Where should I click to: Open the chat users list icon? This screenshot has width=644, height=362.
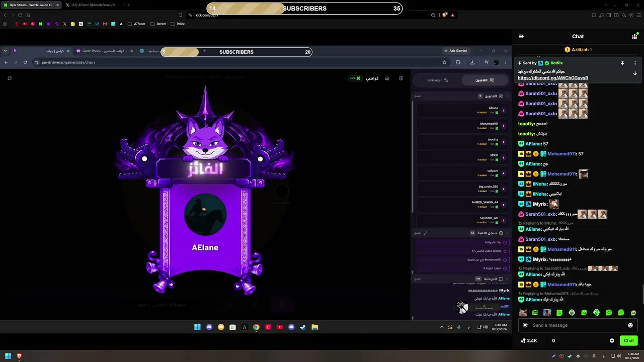(635, 36)
